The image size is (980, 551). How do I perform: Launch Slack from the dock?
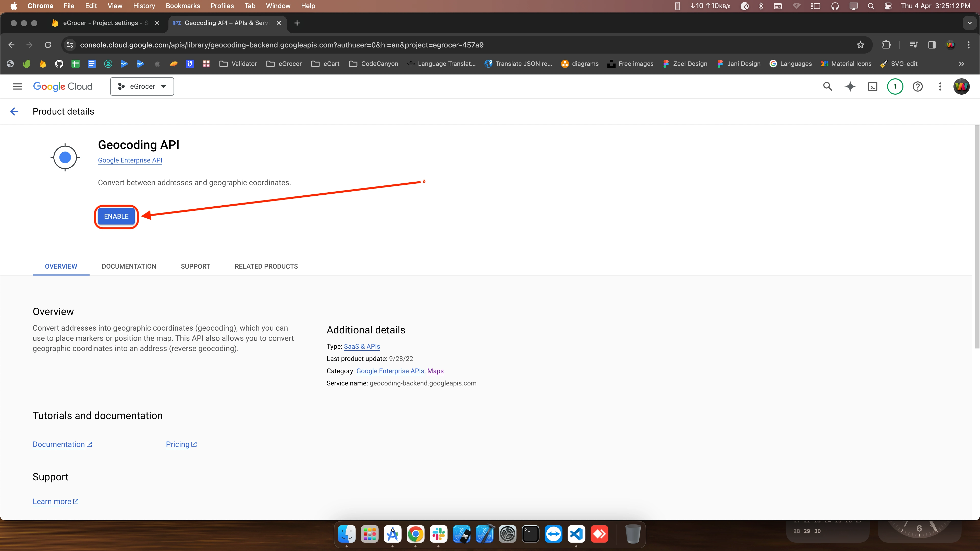(439, 534)
